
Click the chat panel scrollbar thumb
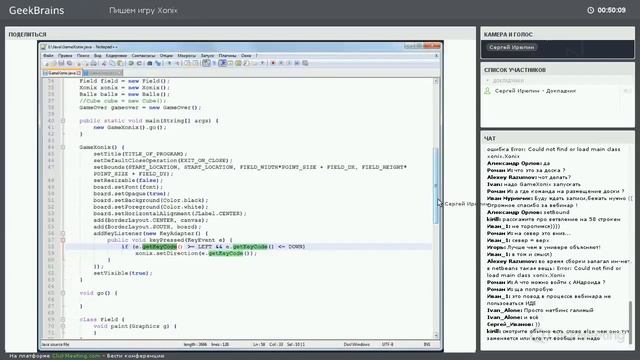click(x=630, y=322)
